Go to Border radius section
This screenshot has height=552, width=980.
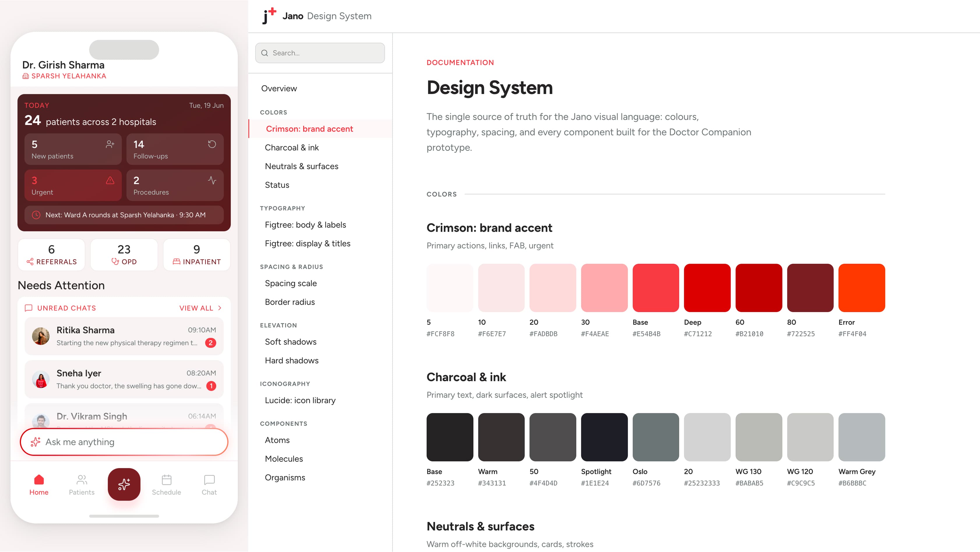[289, 302]
